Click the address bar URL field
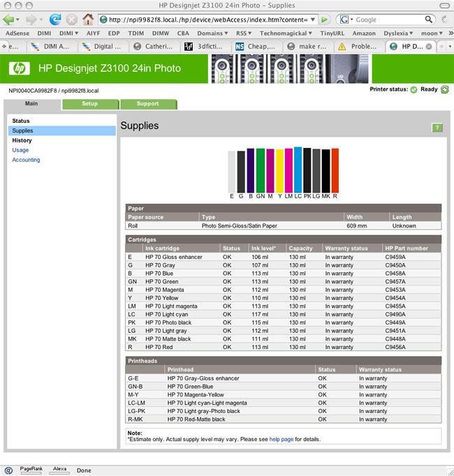454x476 pixels. click(208, 20)
